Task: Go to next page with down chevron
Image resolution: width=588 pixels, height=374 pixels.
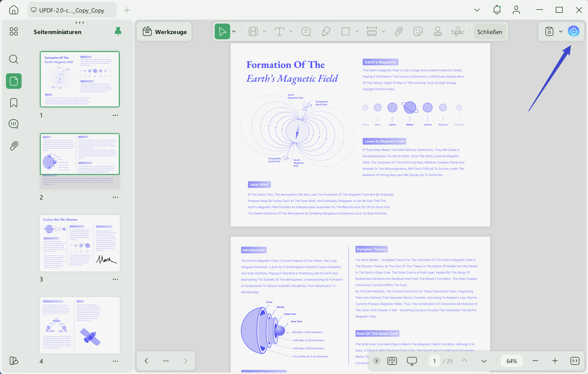Action: pos(484,361)
